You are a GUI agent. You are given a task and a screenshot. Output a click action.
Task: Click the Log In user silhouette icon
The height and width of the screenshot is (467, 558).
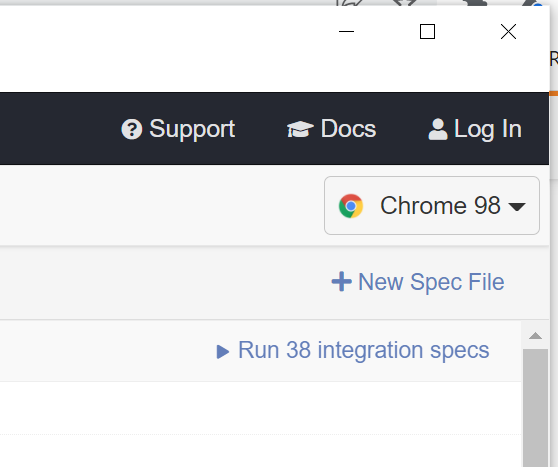pyautogui.click(x=438, y=129)
